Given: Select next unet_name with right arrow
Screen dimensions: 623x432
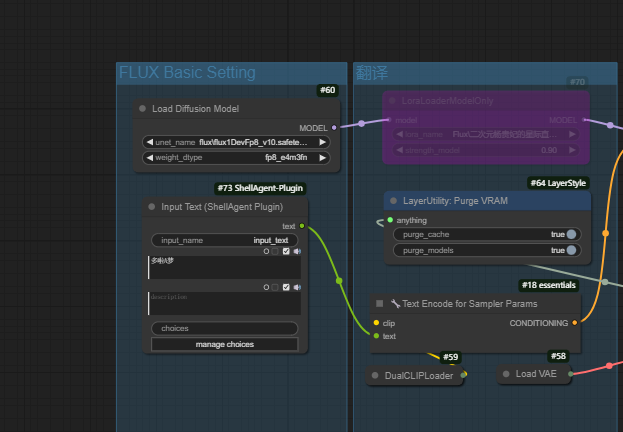Looking at the screenshot, I should [x=322, y=142].
